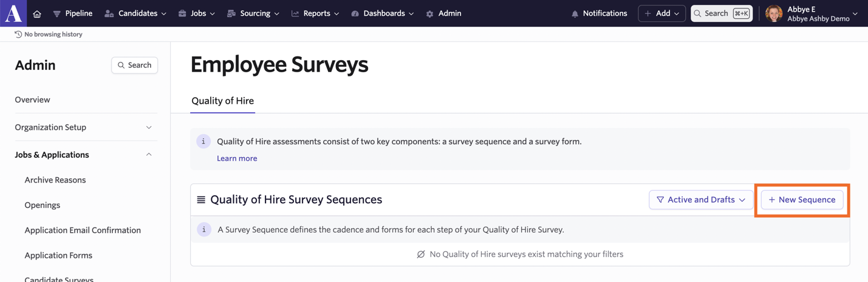Expand Organization Setup section
868x282 pixels.
[84, 127]
